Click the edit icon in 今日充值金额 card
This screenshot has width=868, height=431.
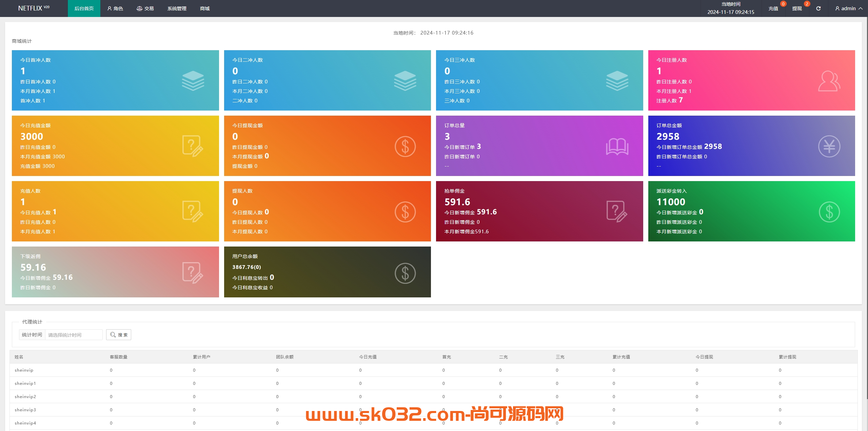(x=193, y=146)
